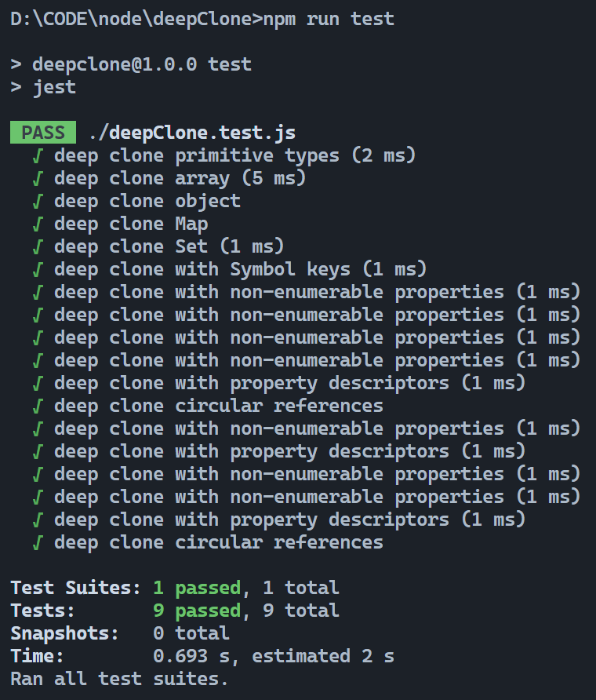This screenshot has height=700, width=596.
Task: Click the 'Ran all test suites.' message
Action: (119, 678)
